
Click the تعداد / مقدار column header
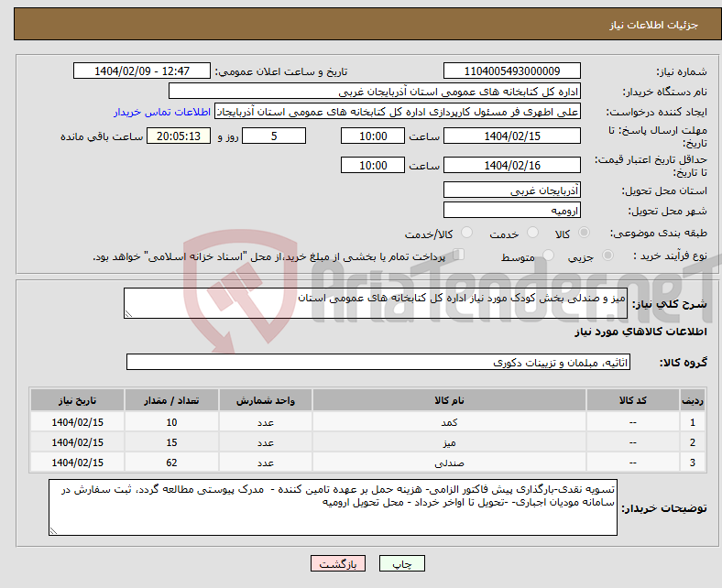(171, 400)
